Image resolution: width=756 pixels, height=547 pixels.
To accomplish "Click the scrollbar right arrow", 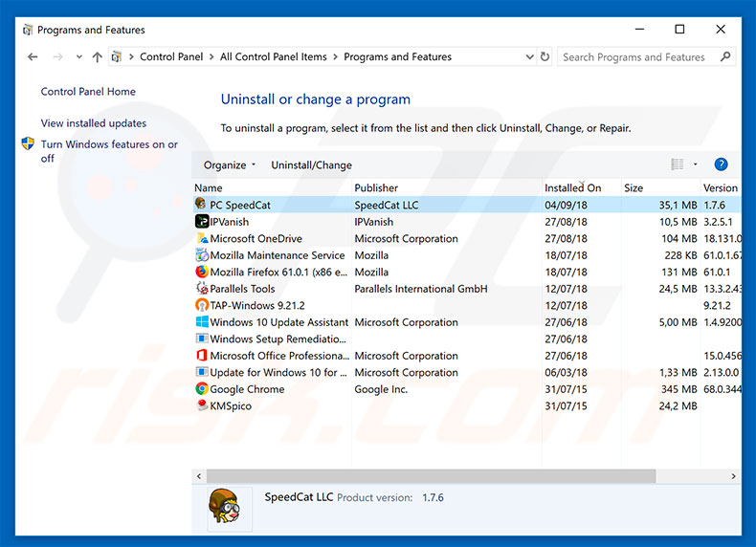I will pyautogui.click(x=733, y=476).
